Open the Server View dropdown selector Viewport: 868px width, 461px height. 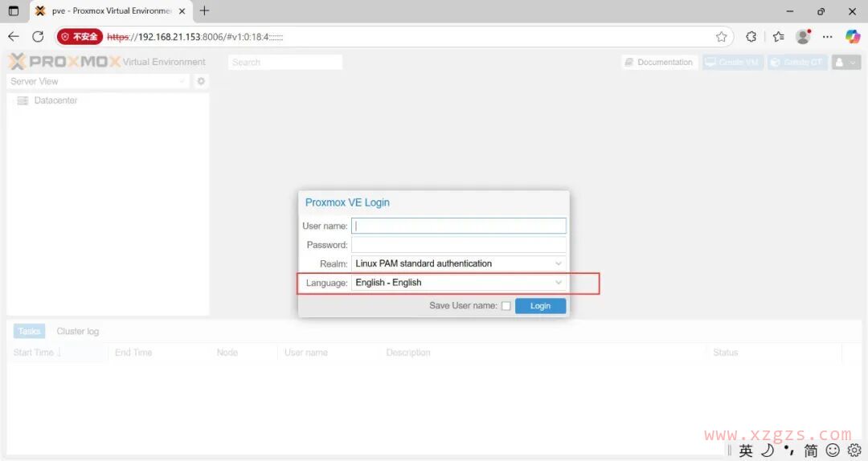(96, 81)
